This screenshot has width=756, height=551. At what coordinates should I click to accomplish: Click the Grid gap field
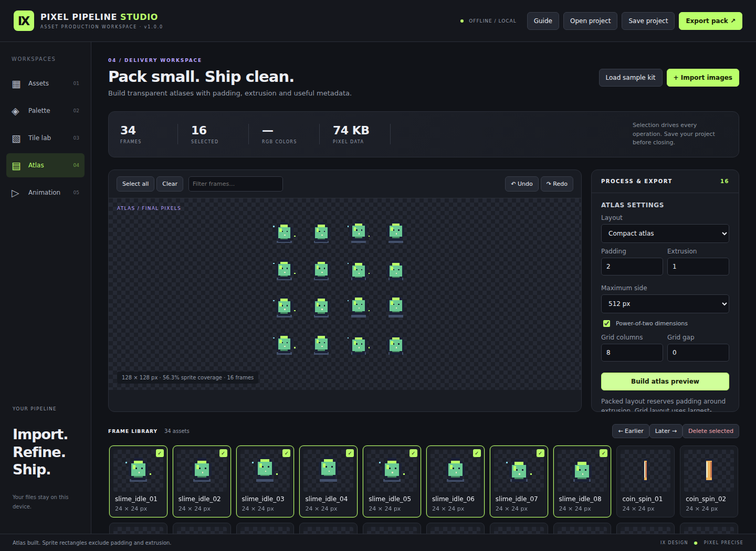[x=698, y=353]
